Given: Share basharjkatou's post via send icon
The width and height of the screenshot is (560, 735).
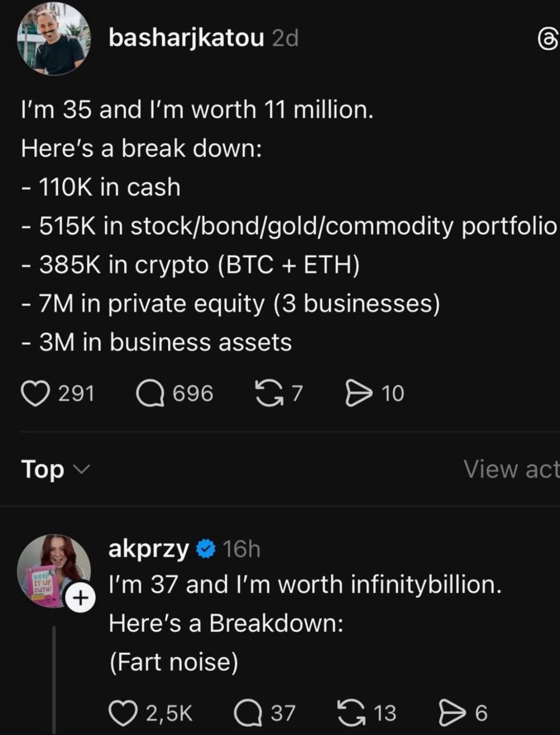Looking at the screenshot, I should (x=358, y=393).
